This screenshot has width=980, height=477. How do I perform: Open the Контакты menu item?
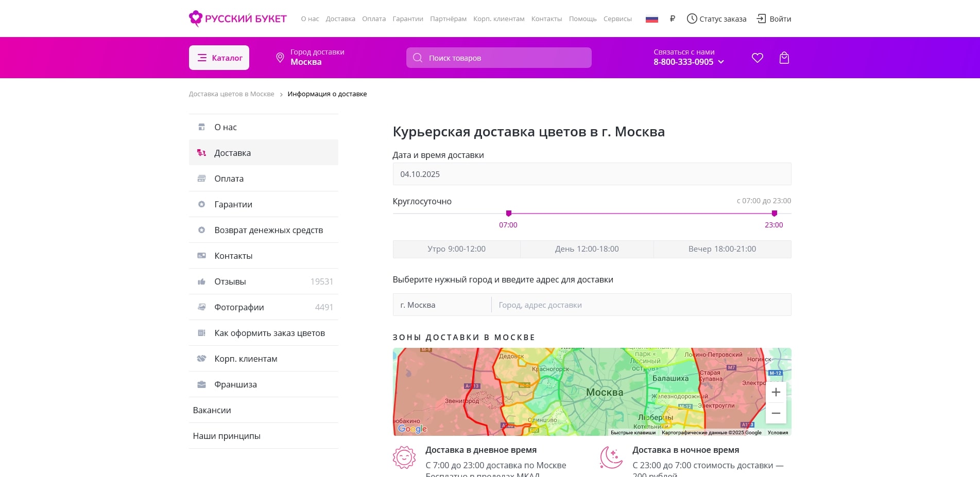(x=546, y=19)
